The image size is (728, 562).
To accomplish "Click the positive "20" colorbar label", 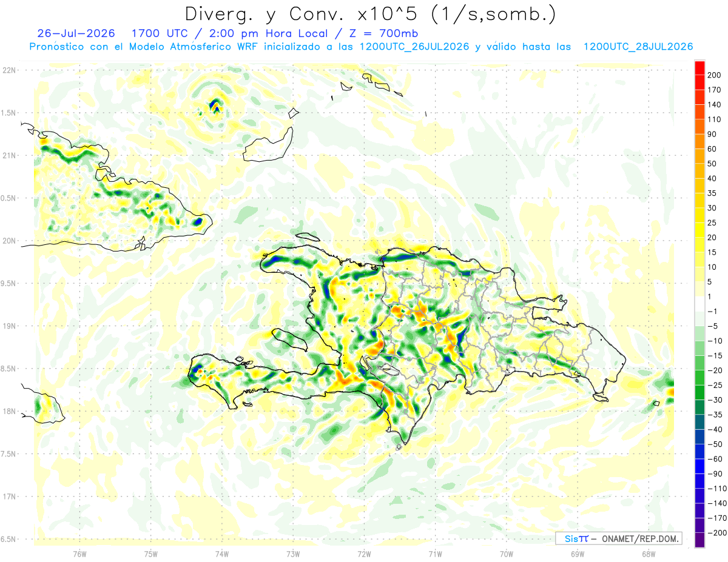I will pos(712,238).
